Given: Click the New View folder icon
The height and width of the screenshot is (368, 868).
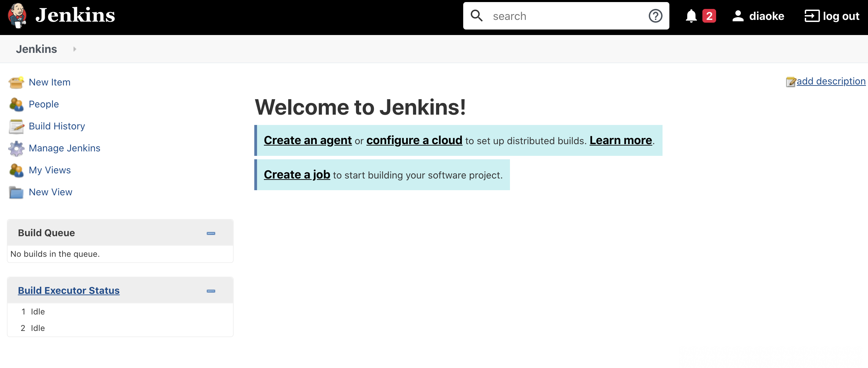Looking at the screenshot, I should (16, 192).
